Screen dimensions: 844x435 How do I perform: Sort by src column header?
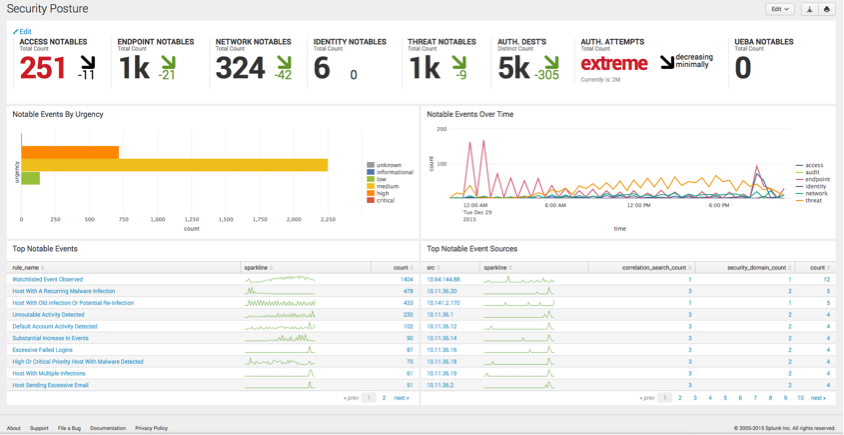432,268
